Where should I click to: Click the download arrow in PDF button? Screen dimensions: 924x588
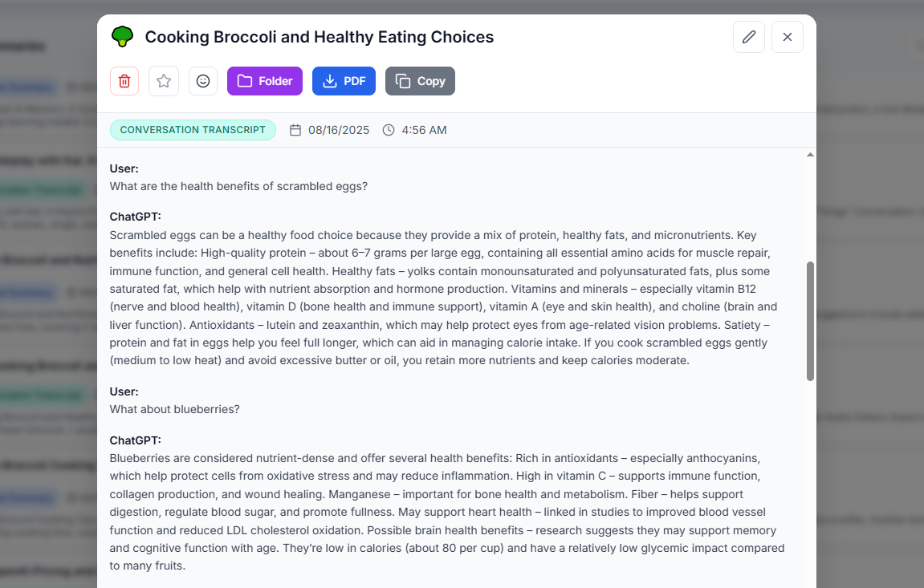pyautogui.click(x=330, y=81)
